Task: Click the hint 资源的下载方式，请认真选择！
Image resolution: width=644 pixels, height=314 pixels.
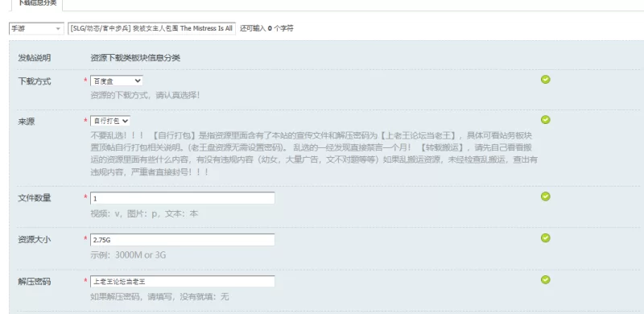Action: 146,95
